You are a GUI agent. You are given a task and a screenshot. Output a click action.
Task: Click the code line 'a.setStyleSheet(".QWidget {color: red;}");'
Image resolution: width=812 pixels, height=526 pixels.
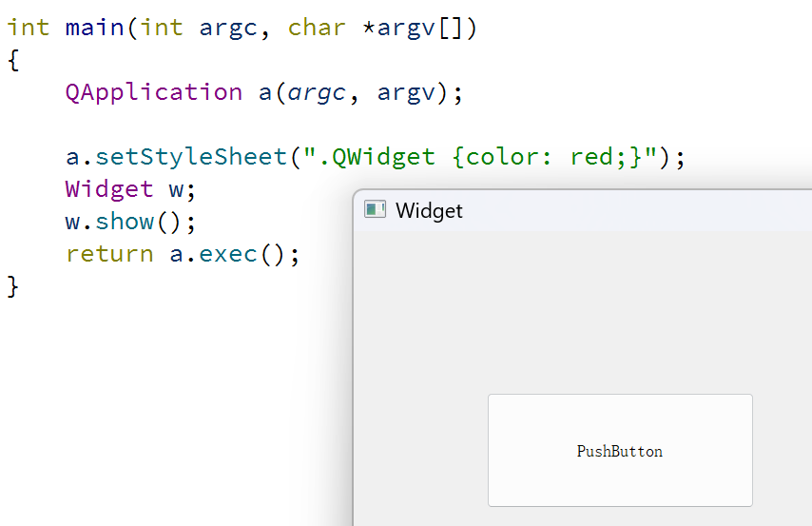point(376,157)
